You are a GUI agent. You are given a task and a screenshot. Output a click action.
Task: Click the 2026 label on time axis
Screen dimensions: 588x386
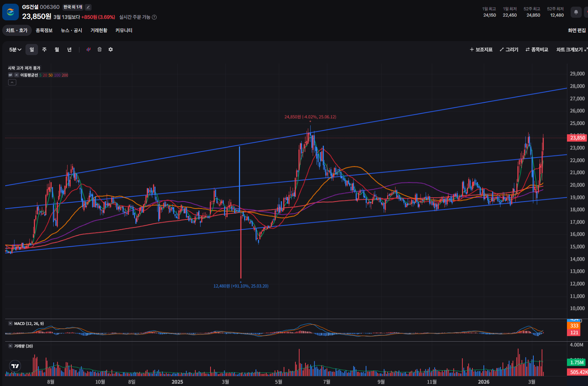[483, 382]
